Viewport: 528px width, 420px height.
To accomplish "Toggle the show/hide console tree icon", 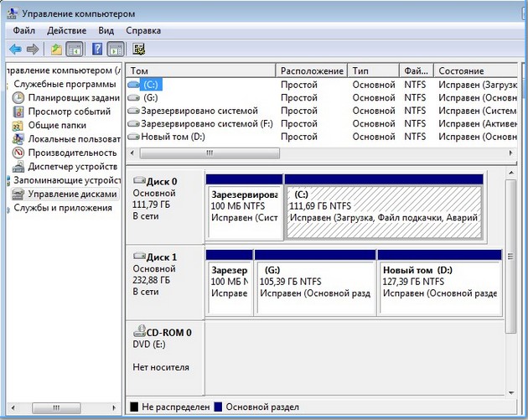I will click(73, 49).
